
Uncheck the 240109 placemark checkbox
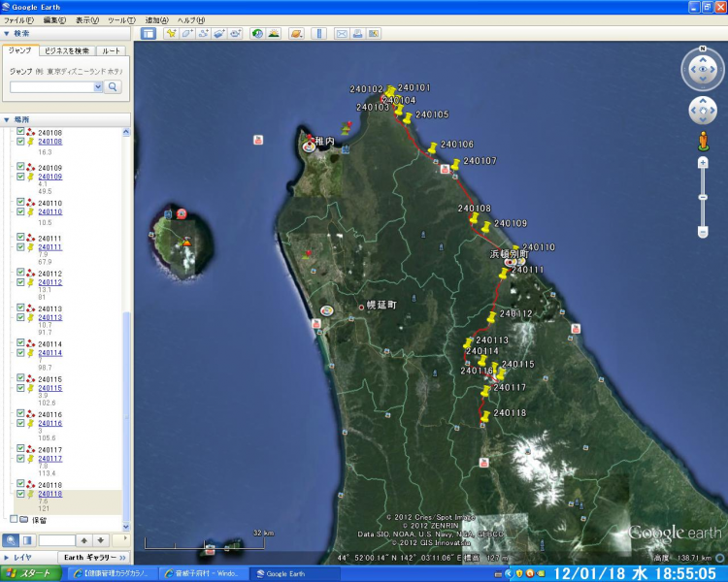(x=20, y=177)
